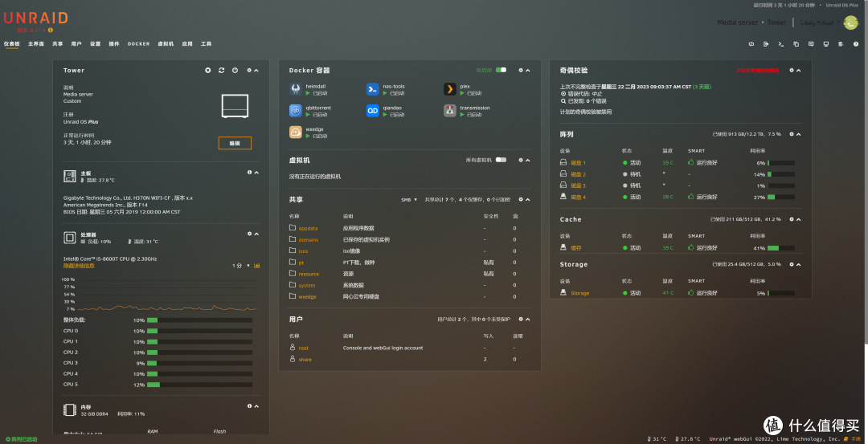The height and width of the screenshot is (444, 868).
Task: Click the gear icon in Tower panel
Action: [249, 70]
